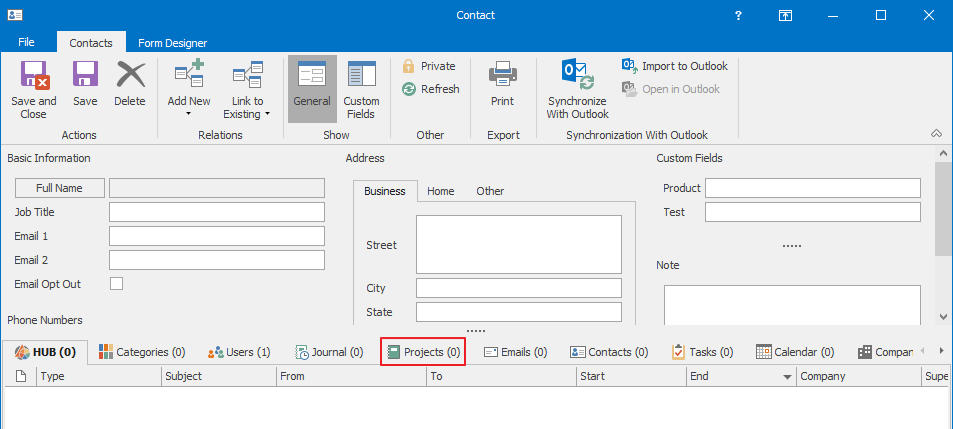Click Import to Outlook
This screenshot has height=429, width=953.
(675, 66)
